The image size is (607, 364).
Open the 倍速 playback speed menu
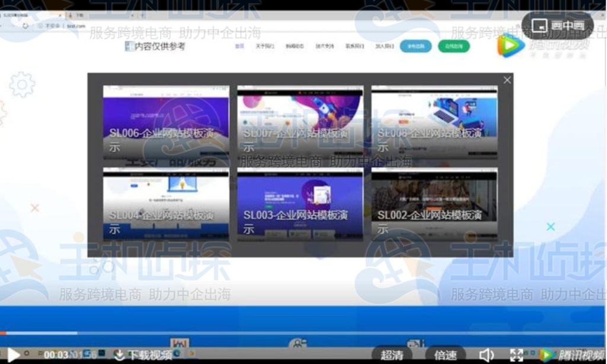445,355
